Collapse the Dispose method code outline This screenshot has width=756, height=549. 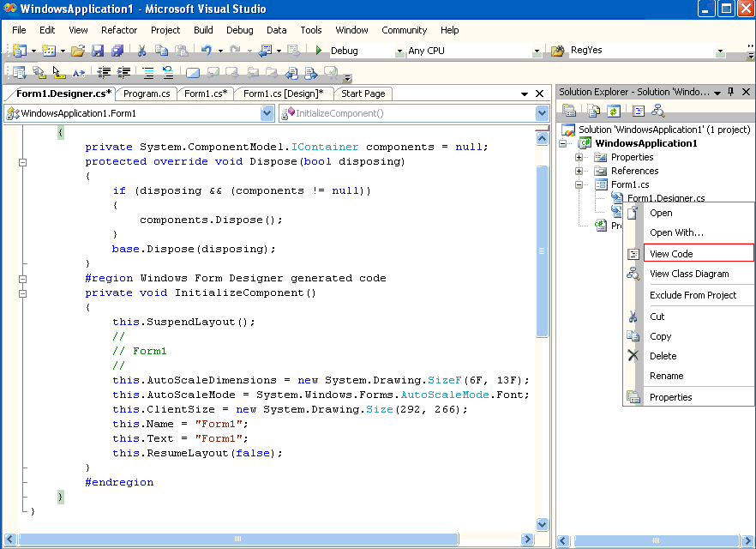point(22,162)
